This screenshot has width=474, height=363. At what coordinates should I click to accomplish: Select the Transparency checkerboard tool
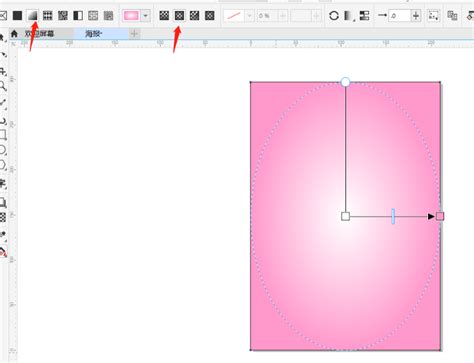tap(3, 217)
